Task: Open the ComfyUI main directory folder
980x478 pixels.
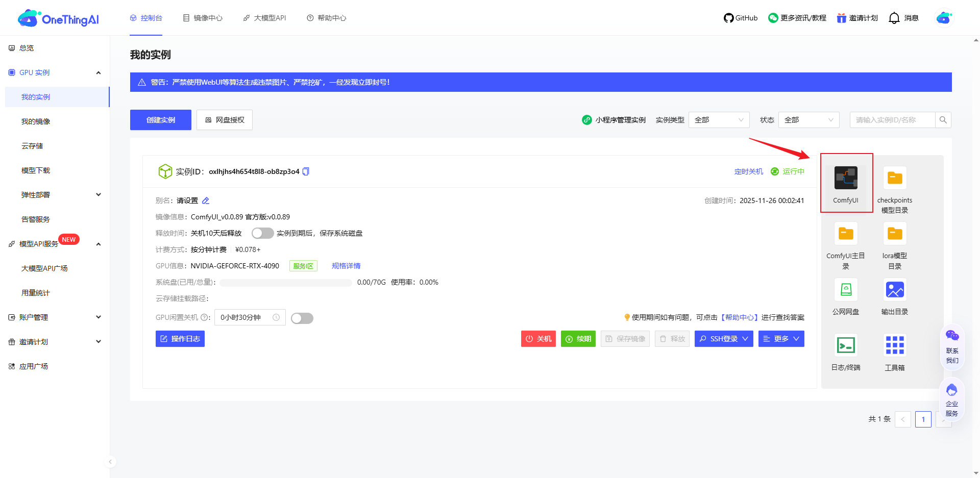Action: pos(846,234)
